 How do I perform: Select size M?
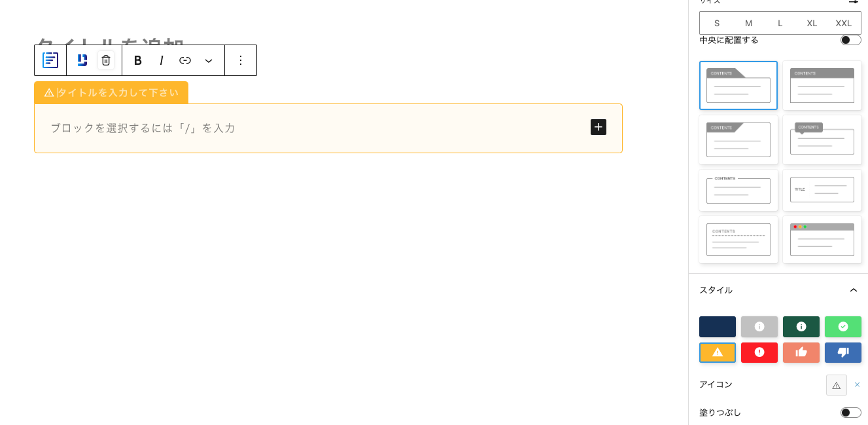coord(748,23)
